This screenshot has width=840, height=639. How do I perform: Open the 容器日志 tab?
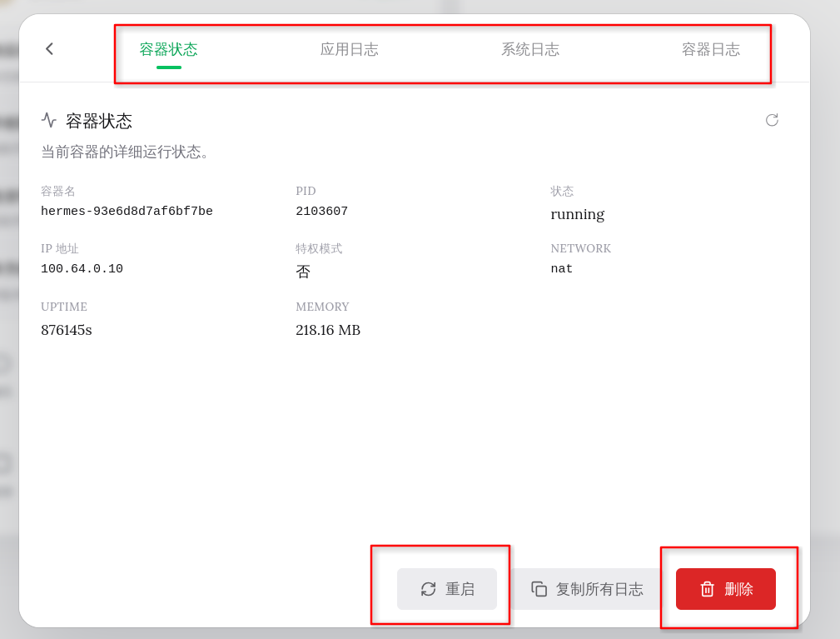(711, 49)
